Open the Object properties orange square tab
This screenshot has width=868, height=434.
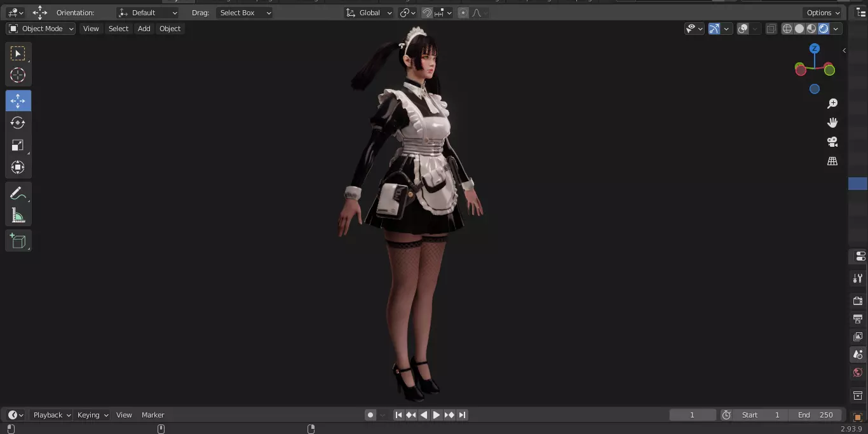858,417
